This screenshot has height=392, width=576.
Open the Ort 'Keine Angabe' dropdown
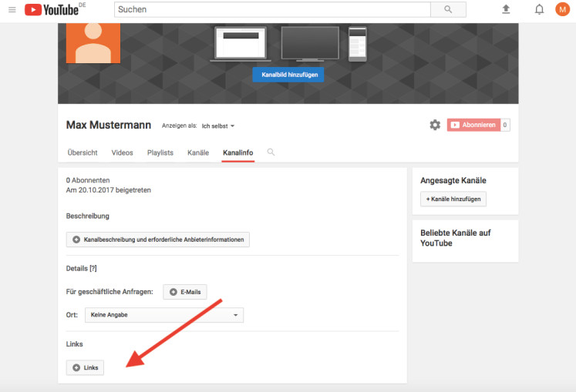coord(164,315)
